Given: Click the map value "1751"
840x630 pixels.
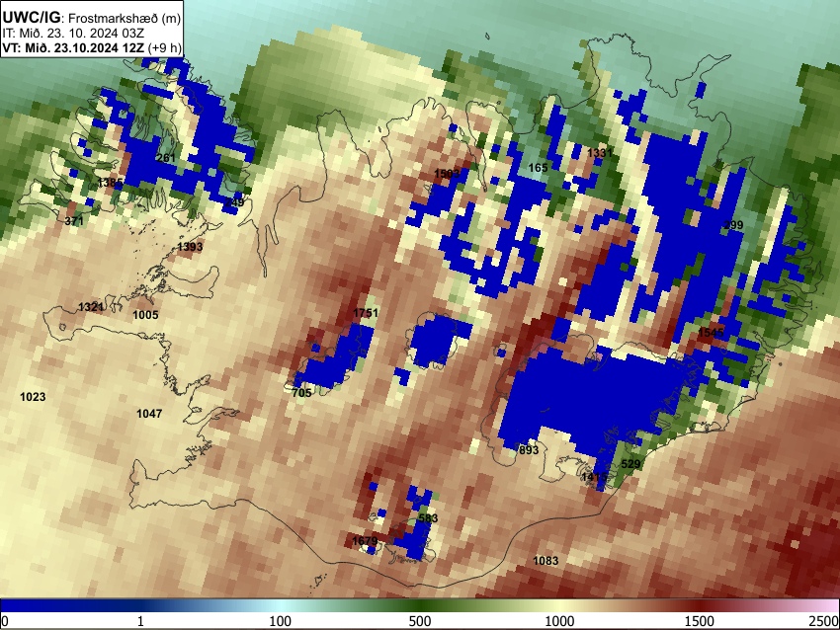Looking at the screenshot, I should point(366,313).
